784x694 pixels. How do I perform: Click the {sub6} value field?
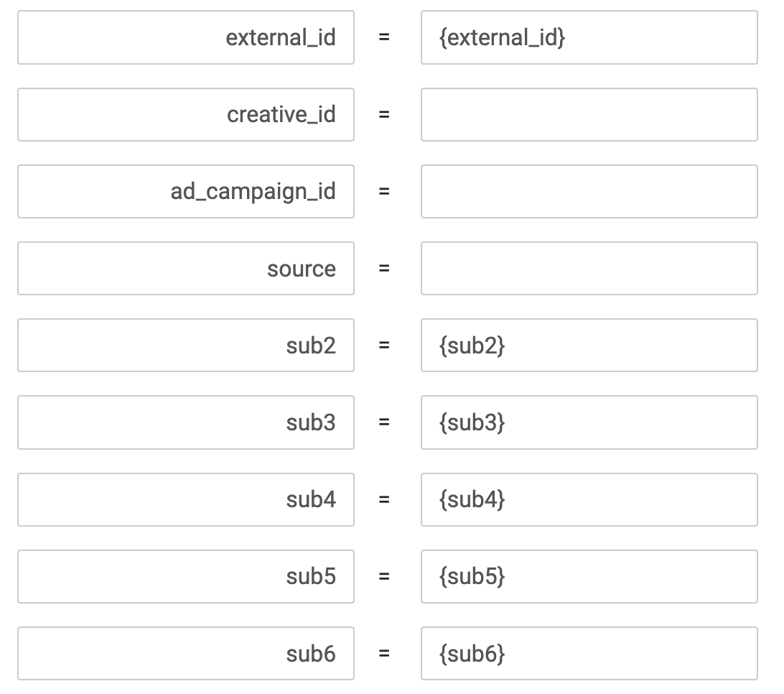[589, 654]
